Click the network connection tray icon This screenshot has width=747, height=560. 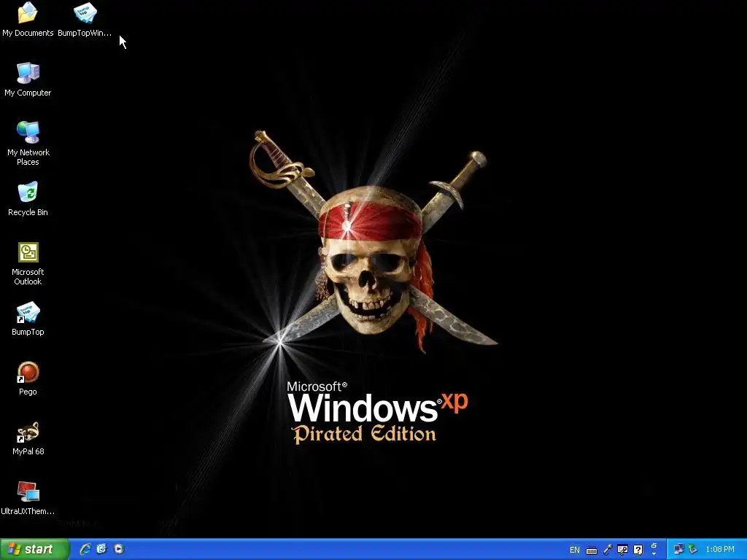678,550
